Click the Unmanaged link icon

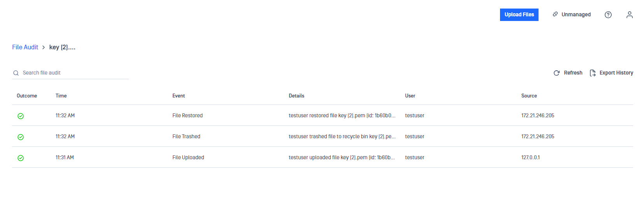click(555, 14)
